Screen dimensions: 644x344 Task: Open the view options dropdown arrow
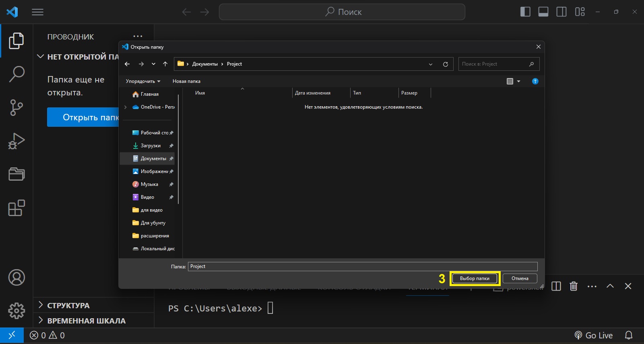(x=518, y=81)
